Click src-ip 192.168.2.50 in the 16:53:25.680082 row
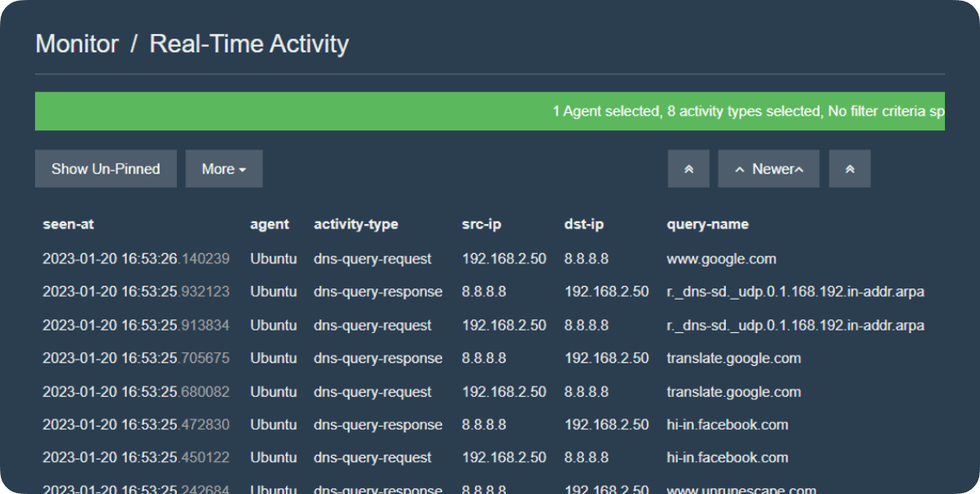980x494 pixels. pyautogui.click(x=504, y=392)
